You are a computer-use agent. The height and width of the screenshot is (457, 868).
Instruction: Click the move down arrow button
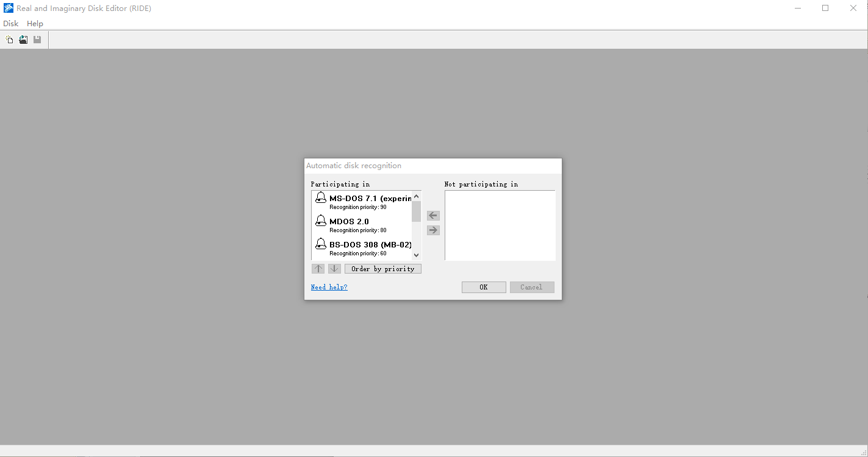click(x=334, y=269)
